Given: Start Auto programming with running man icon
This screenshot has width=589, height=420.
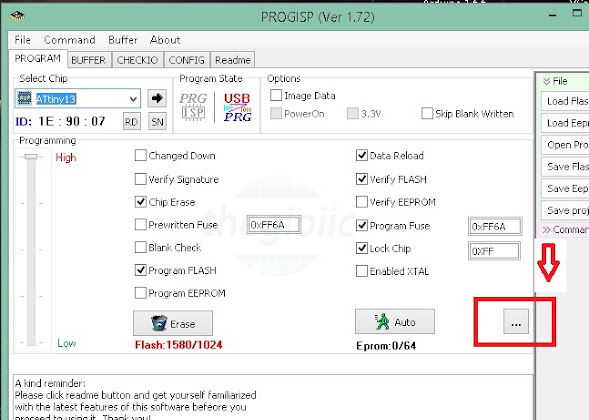Looking at the screenshot, I should (395, 322).
